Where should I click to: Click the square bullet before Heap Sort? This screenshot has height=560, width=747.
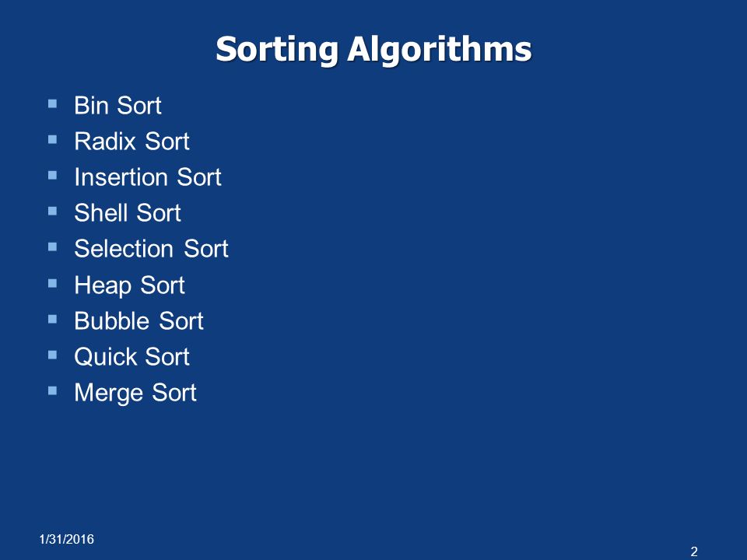(52, 283)
